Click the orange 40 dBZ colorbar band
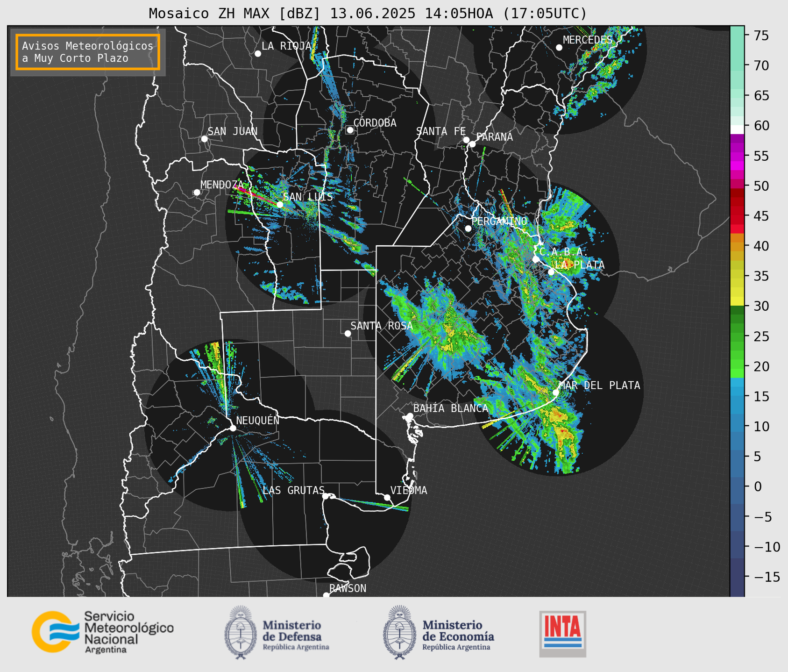Viewport: 788px width, 672px height. 737,246
